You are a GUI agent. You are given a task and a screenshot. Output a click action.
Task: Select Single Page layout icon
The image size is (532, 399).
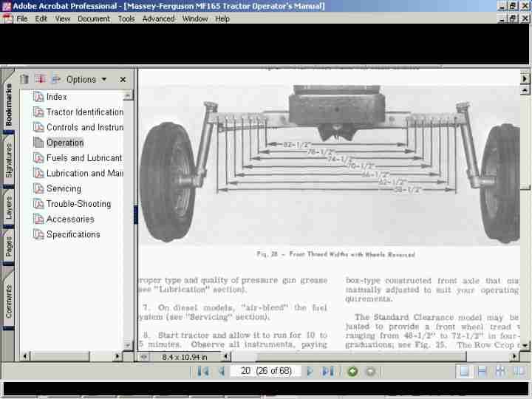464,371
